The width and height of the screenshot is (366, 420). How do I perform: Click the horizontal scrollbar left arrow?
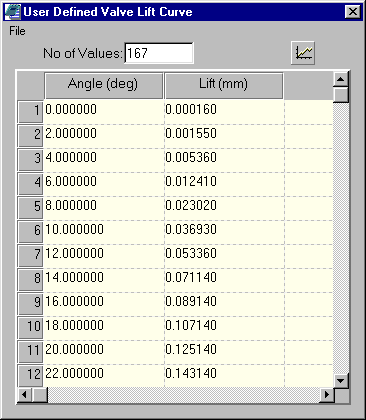tap(24, 395)
